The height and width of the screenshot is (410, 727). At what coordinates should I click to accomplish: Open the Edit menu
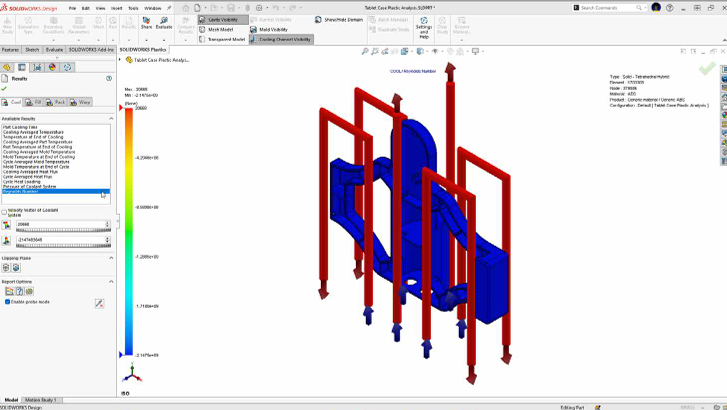86,8
